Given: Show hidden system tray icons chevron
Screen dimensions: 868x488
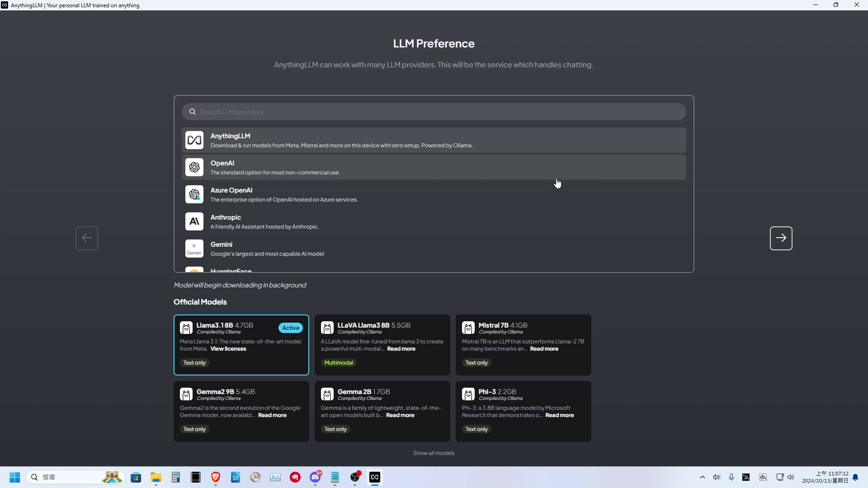Looking at the screenshot, I should tap(702, 477).
